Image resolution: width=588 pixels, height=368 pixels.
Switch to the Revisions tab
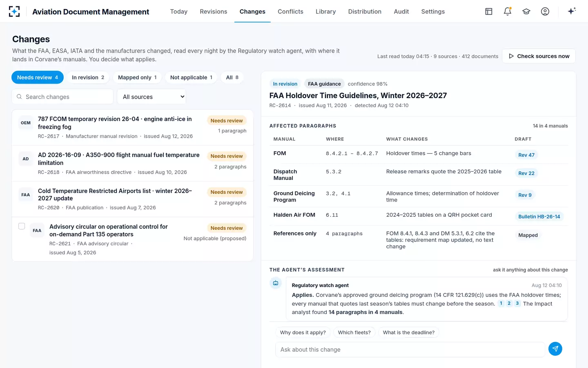(x=214, y=11)
